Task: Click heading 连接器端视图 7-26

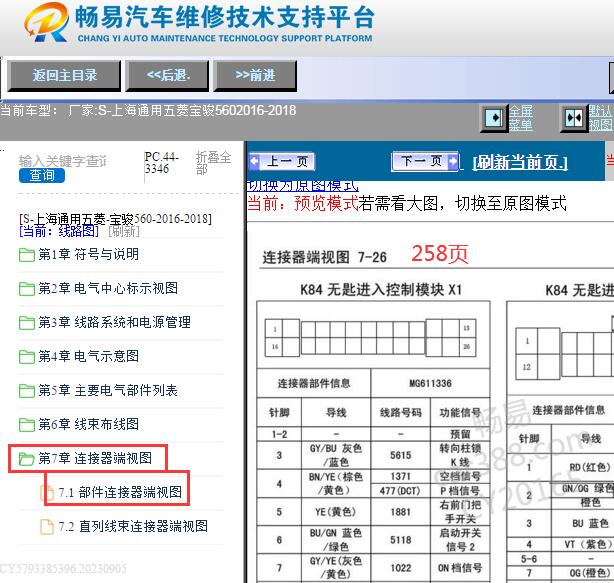Action: 325,257
